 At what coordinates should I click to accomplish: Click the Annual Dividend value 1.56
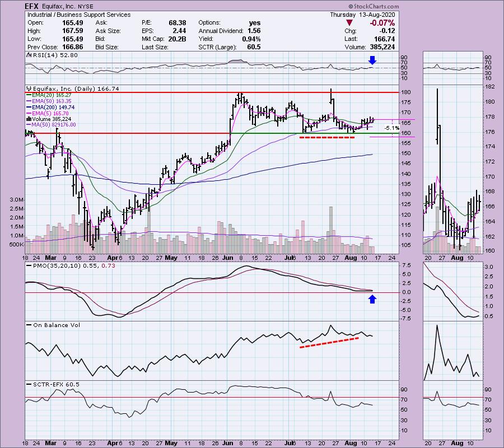click(x=254, y=31)
